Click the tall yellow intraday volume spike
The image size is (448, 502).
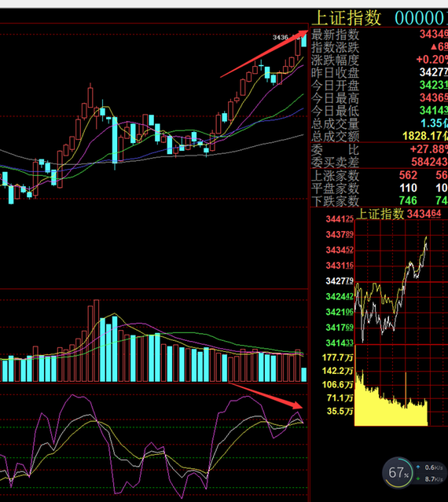[x=406, y=390]
